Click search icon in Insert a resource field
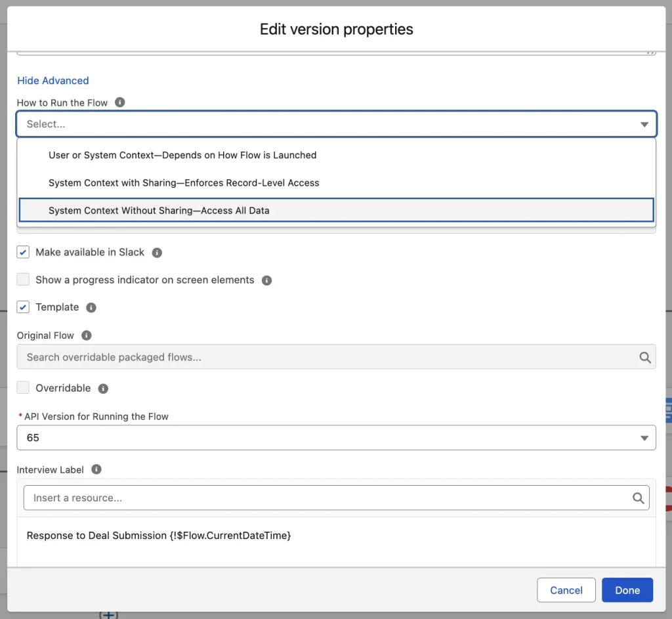The image size is (672, 619). tap(638, 498)
